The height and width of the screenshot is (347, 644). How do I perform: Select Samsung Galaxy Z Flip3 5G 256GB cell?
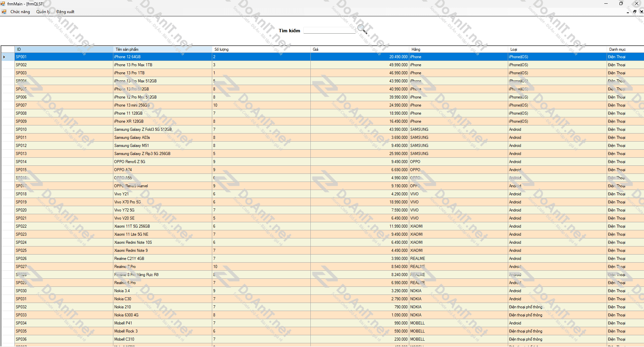pyautogui.click(x=163, y=154)
